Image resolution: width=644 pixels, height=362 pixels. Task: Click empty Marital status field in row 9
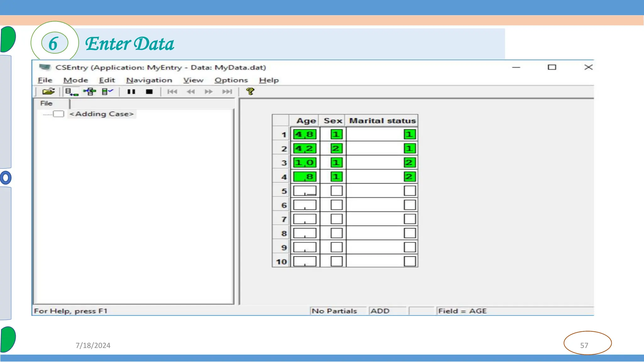[410, 247]
